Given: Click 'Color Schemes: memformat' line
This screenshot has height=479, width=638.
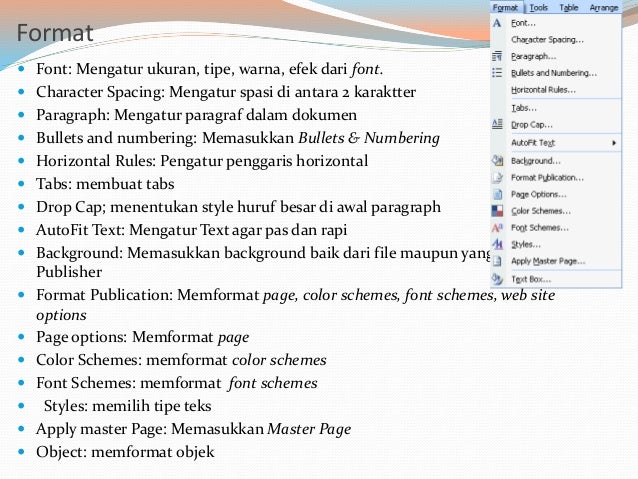Looking at the screenshot, I should pos(181,360).
